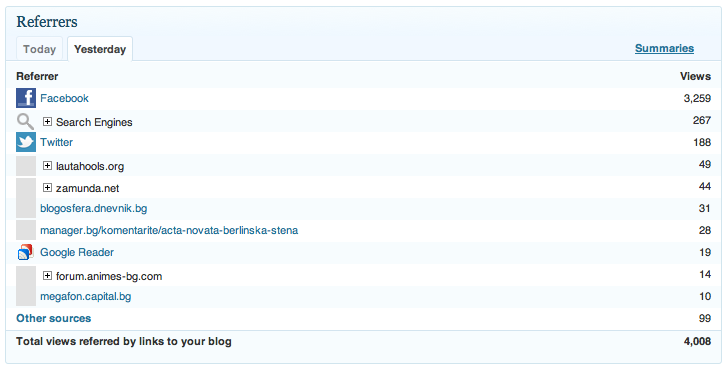Expand the Search Engines row

point(47,121)
